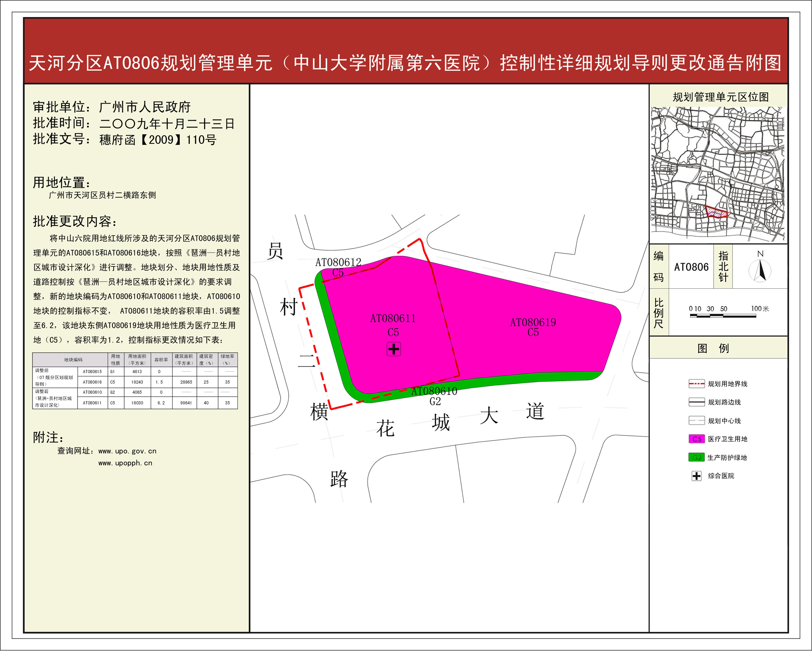Image resolution: width=812 pixels, height=662 pixels.
Task: Click the www.upo.gov.cn web address
Action: click(127, 451)
